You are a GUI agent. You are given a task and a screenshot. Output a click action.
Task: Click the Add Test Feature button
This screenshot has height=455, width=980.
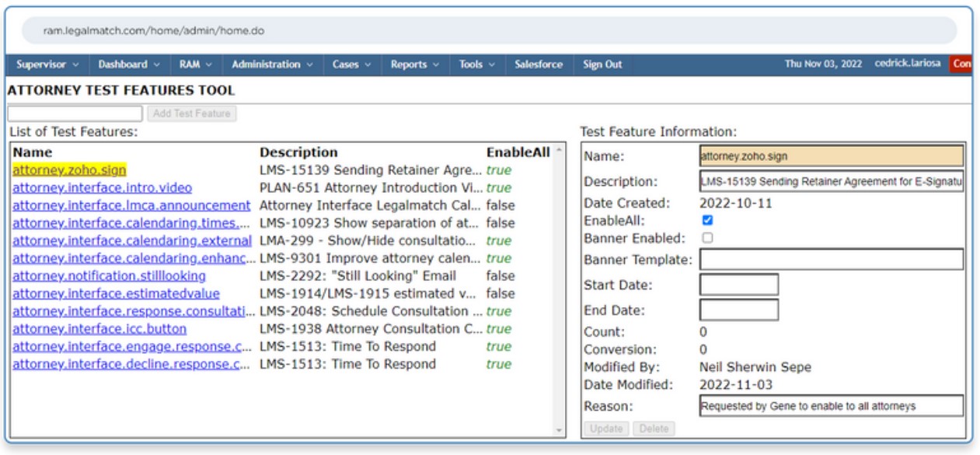192,114
